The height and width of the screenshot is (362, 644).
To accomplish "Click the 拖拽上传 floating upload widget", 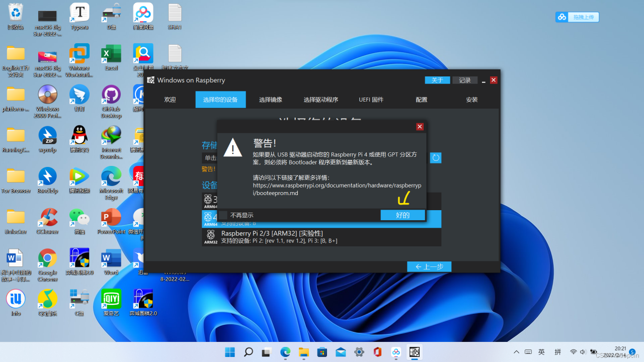I will 577,17.
